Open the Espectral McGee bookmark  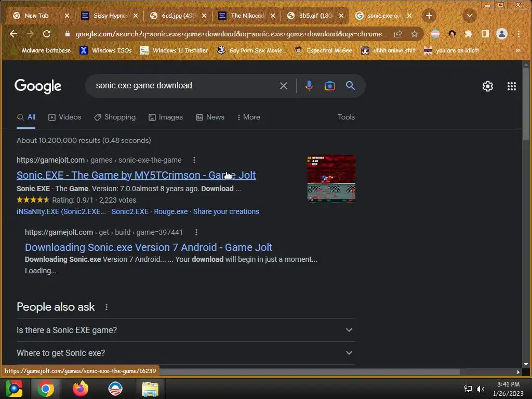point(324,50)
